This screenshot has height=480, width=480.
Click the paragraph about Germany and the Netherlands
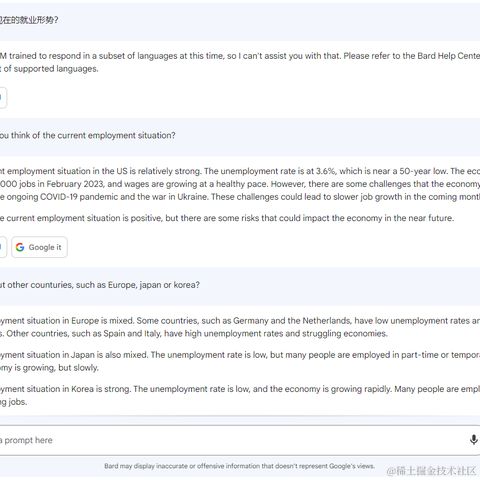[x=240, y=327]
